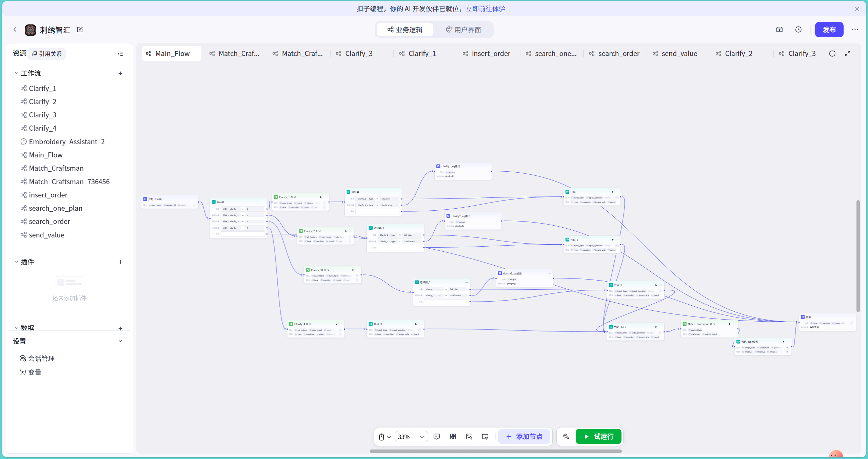Open the debug wrench icon
868x459 pixels.
[x=566, y=437]
